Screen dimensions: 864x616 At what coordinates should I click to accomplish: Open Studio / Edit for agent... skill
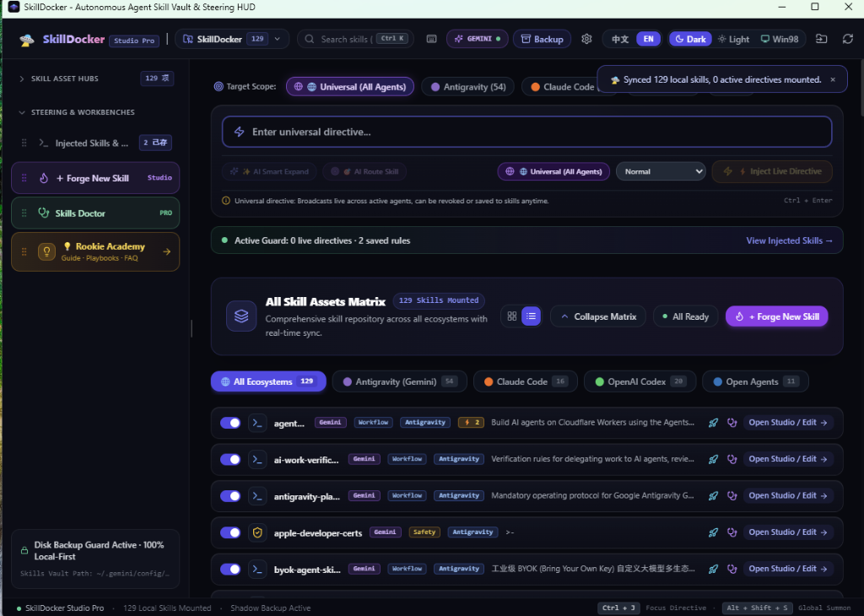pyautogui.click(x=788, y=423)
